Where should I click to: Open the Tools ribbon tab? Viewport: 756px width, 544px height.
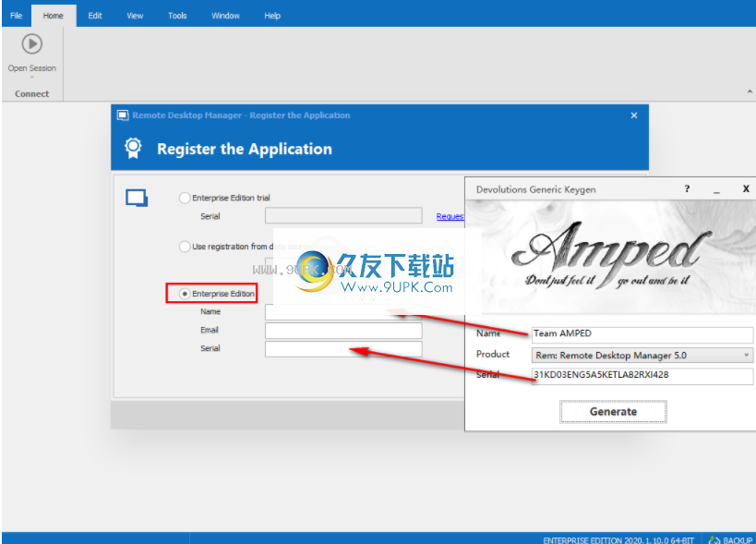177,16
